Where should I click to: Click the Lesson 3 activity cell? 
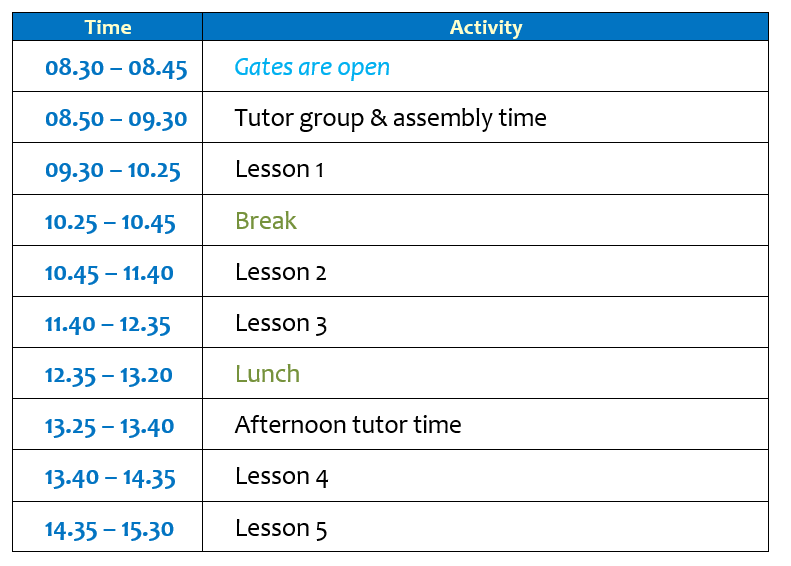click(281, 323)
